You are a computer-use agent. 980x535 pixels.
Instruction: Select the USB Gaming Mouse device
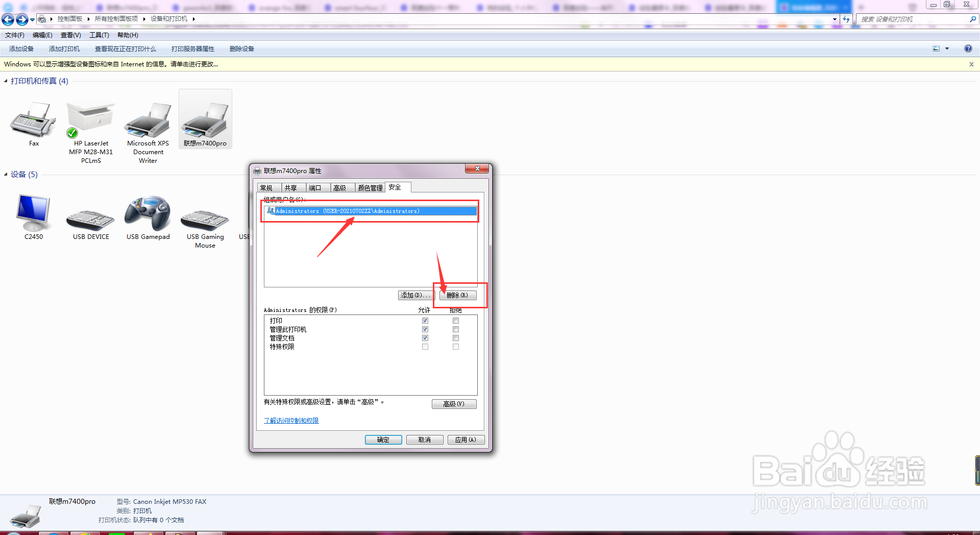coord(205,221)
